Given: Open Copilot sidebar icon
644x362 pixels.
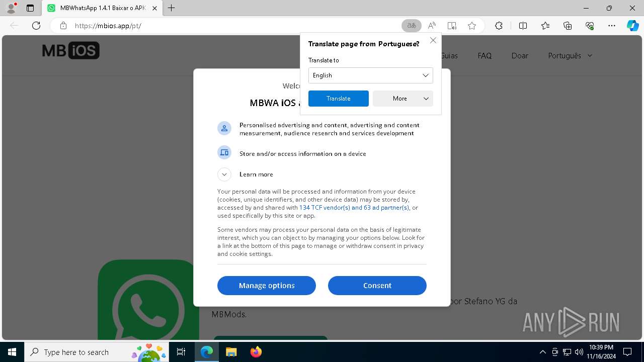Looking at the screenshot, I should (x=632, y=26).
